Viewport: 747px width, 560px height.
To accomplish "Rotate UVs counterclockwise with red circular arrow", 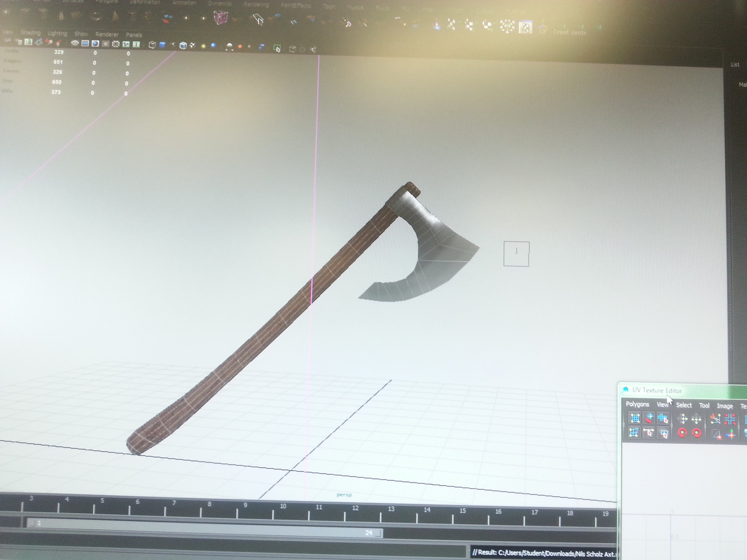I will tap(682, 433).
